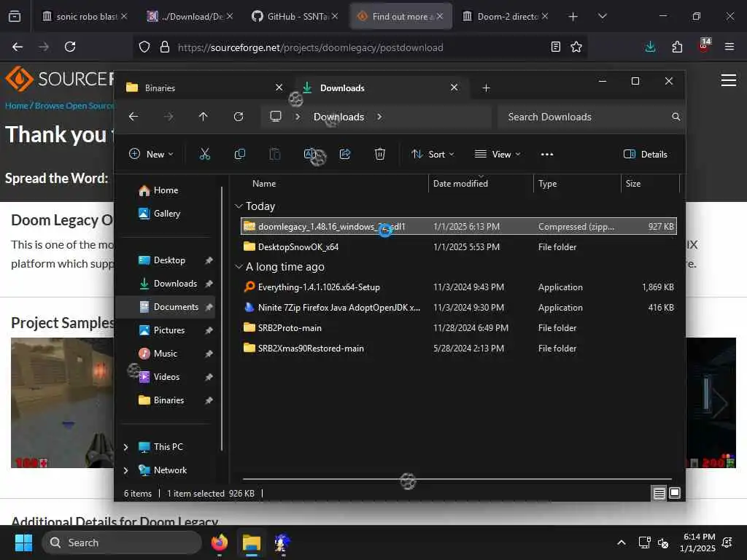This screenshot has height=560, width=747.
Task: Open the See more three-dots menu in Explorer
Action: [547, 154]
